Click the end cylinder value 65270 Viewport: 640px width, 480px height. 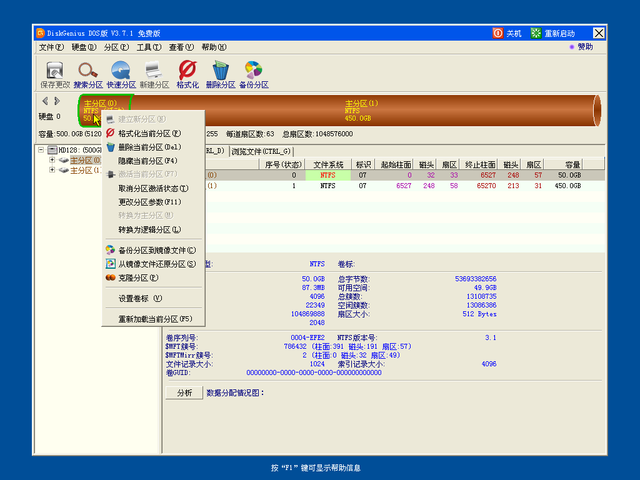[486, 186]
